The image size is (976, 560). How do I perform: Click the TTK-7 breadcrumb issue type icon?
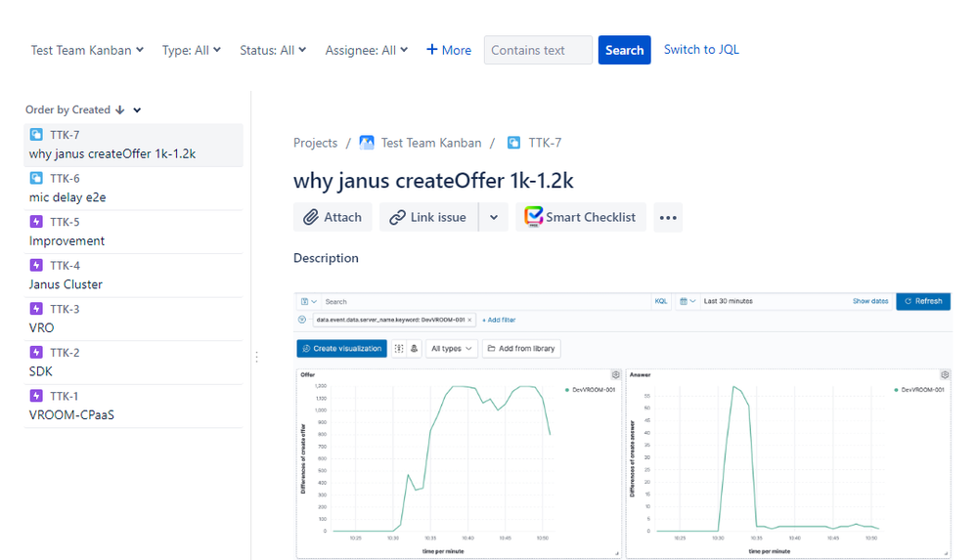(x=513, y=143)
